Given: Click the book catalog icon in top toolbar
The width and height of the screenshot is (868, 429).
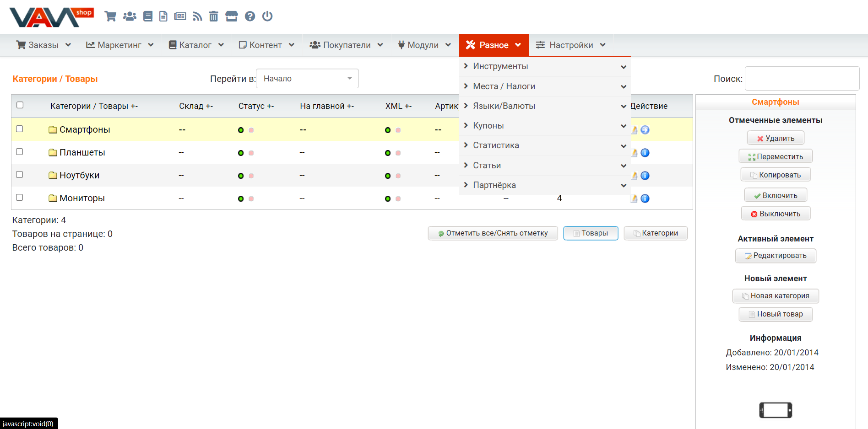Looking at the screenshot, I should point(148,16).
